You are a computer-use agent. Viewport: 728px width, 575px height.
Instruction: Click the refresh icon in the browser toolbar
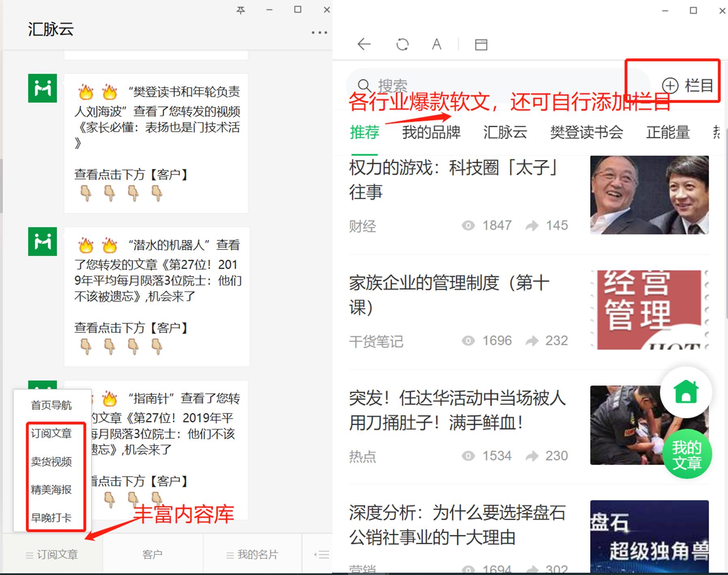point(402,45)
